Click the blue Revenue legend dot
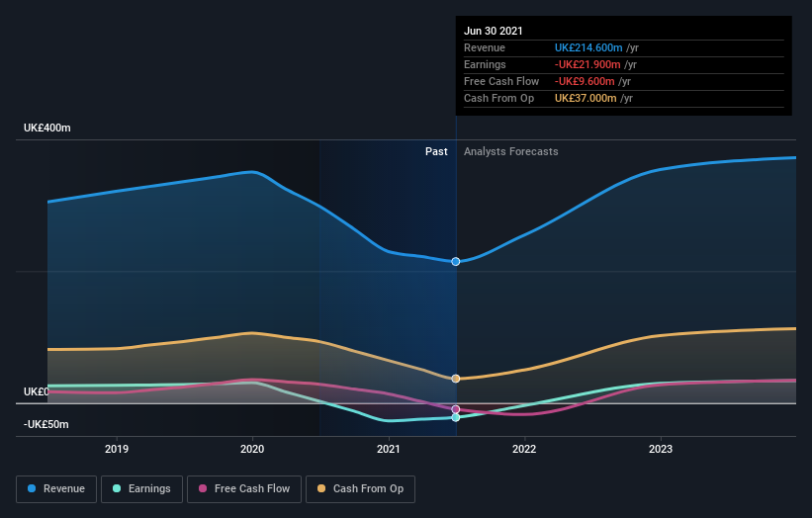Image resolution: width=812 pixels, height=518 pixels. (x=32, y=488)
